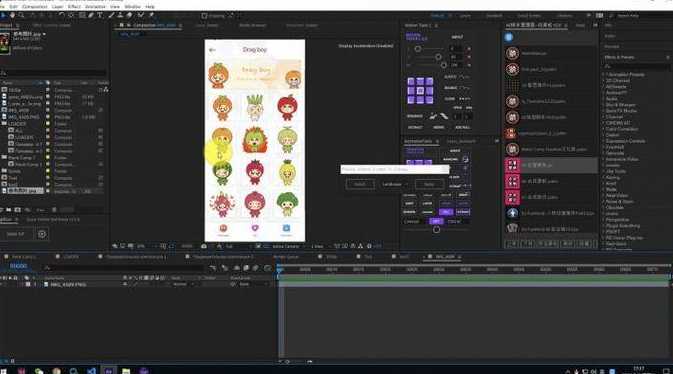
Task: Toggle grid and guide options in viewer footer
Action: tap(163, 246)
